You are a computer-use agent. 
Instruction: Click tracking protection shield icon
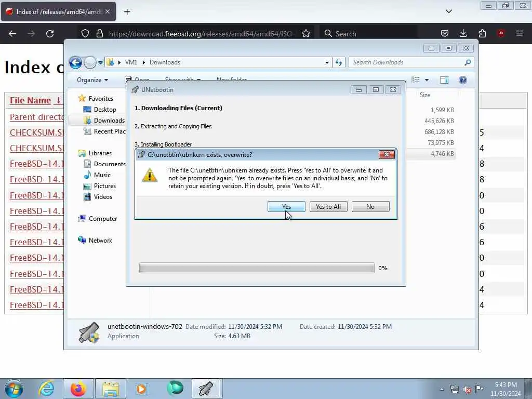pos(85,34)
